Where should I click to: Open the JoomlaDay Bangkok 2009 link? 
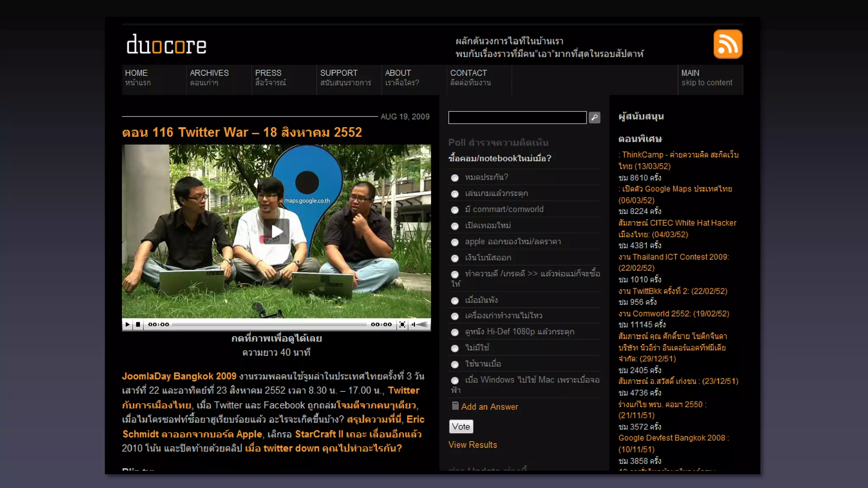coord(179,376)
